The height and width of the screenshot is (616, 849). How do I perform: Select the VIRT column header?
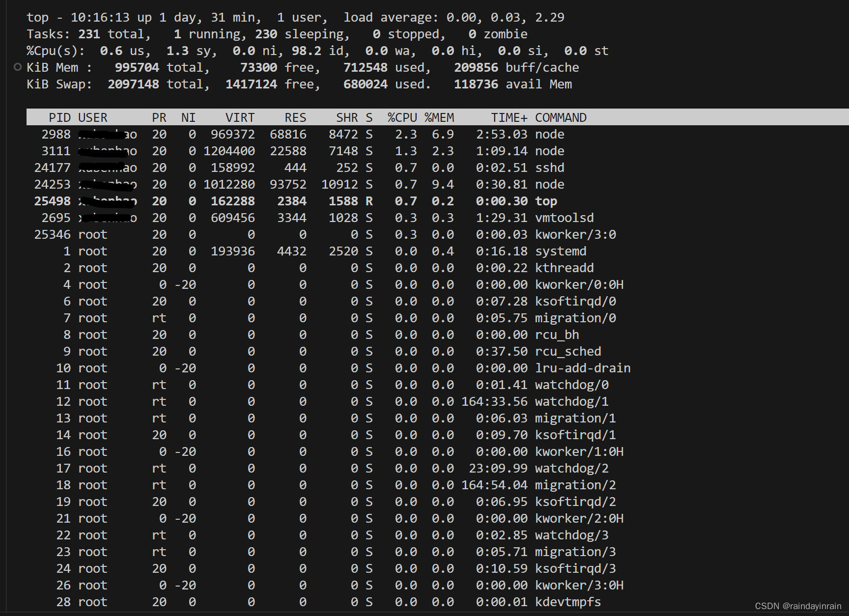coord(240,118)
